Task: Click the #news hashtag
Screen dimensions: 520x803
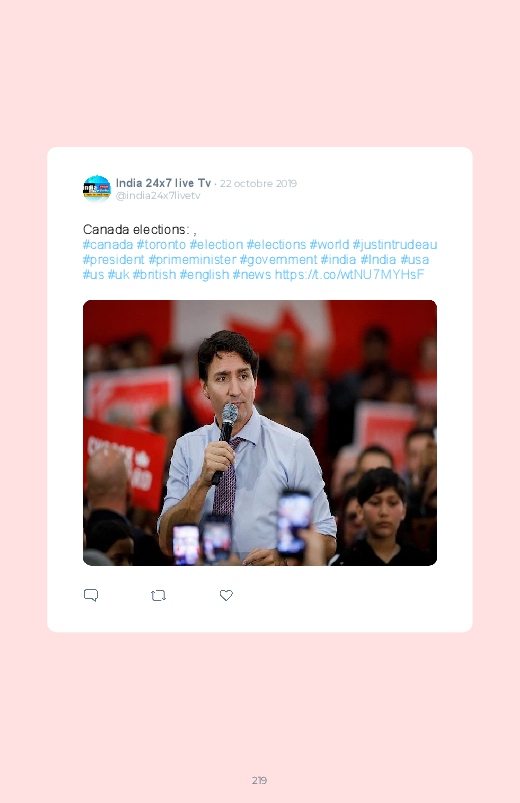Action: (252, 274)
